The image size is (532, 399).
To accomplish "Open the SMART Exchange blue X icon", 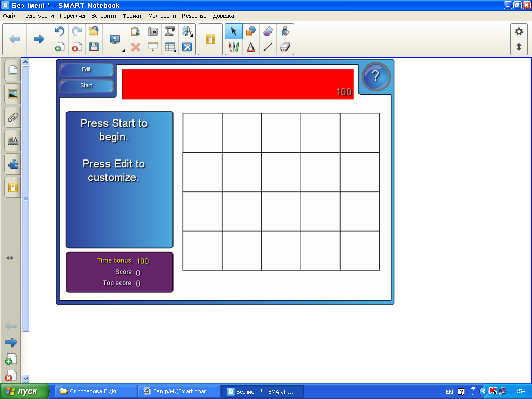I will (187, 47).
